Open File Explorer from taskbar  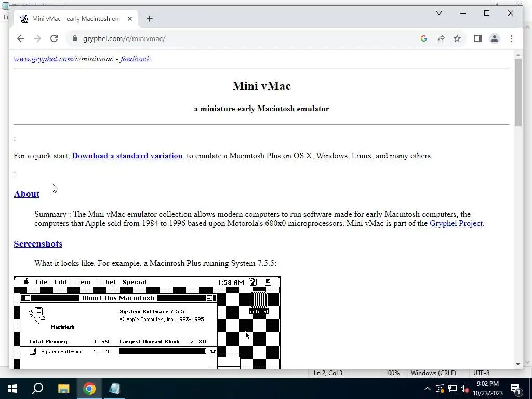coord(63,389)
